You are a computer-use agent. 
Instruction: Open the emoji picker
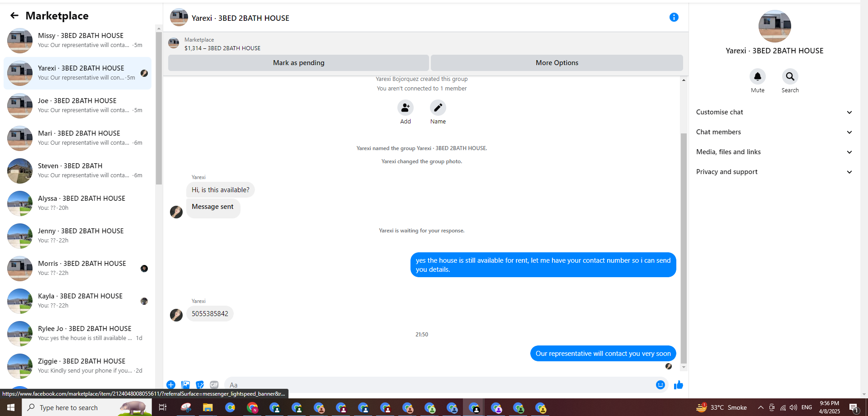pyautogui.click(x=660, y=385)
